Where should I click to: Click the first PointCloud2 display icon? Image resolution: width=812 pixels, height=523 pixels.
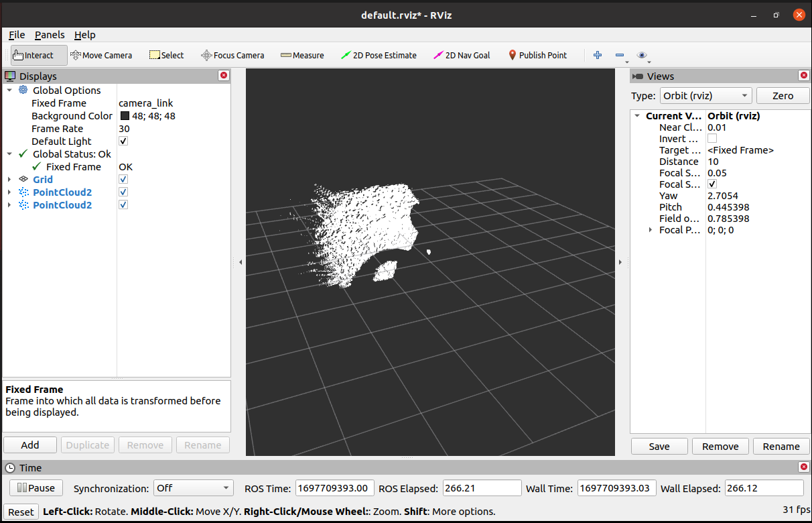pos(23,192)
